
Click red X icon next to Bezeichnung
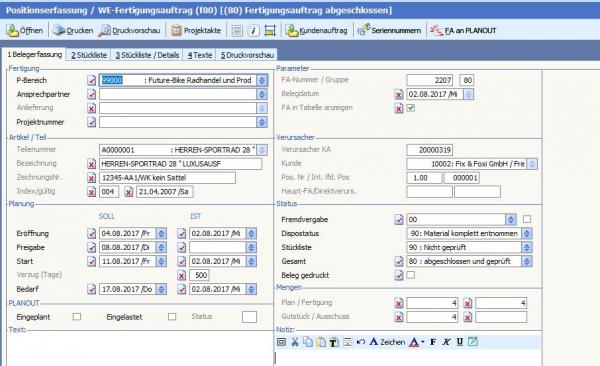(x=91, y=164)
